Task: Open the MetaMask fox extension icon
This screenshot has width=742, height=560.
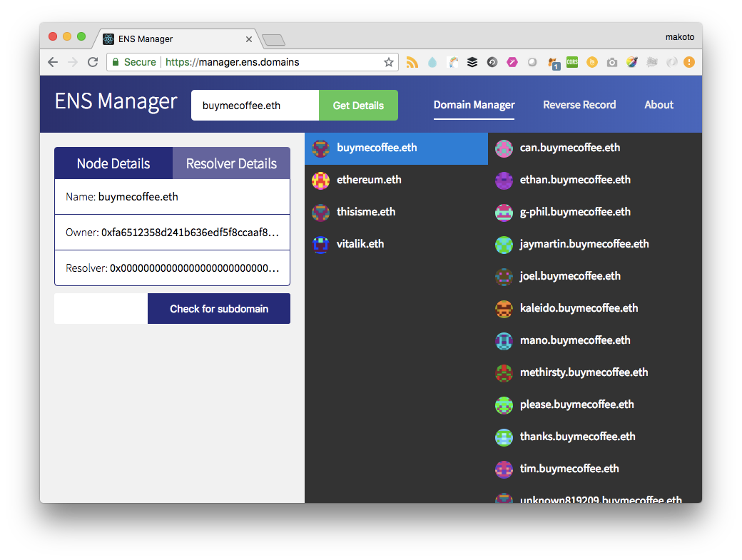Action: tap(553, 63)
